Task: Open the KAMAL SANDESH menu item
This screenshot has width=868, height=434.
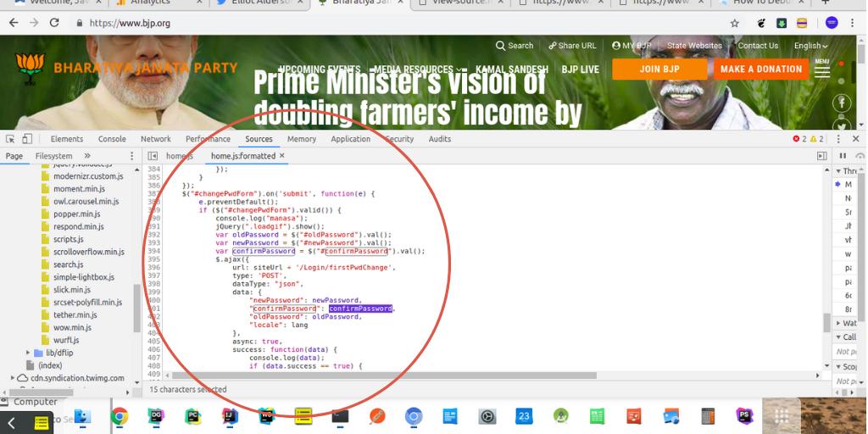Action: click(x=511, y=70)
